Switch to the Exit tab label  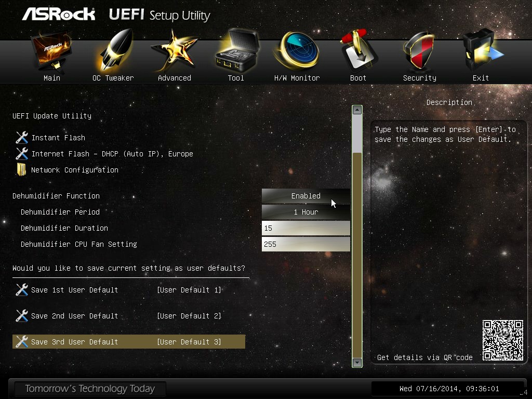[481, 78]
